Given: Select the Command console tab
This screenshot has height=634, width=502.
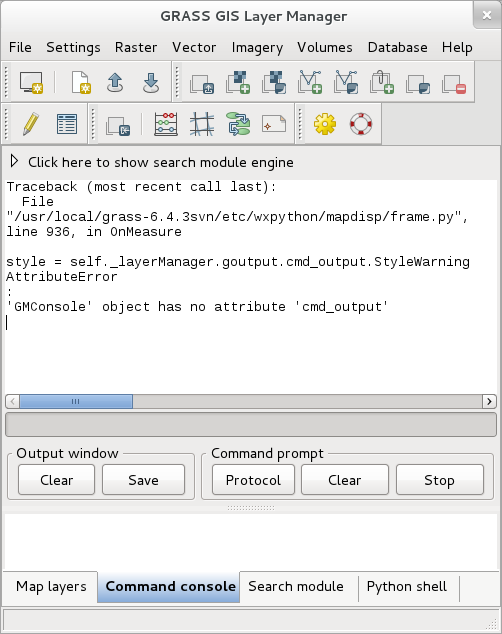Looking at the screenshot, I should (171, 586).
